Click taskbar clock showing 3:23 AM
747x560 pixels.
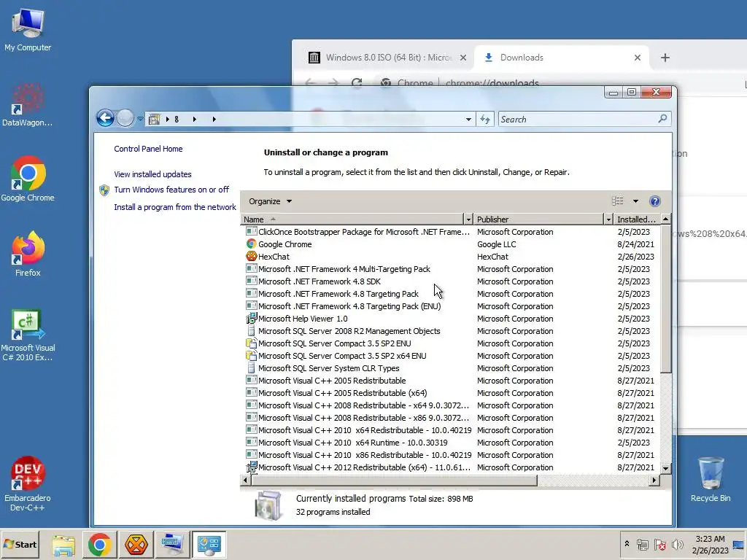tap(710, 544)
